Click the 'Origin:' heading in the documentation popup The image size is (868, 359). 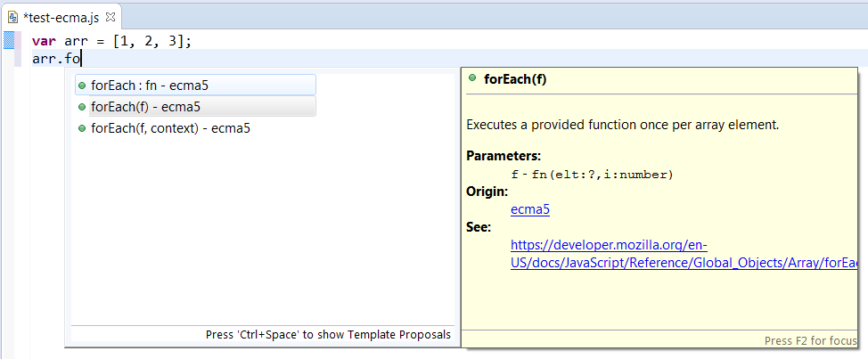pos(487,192)
